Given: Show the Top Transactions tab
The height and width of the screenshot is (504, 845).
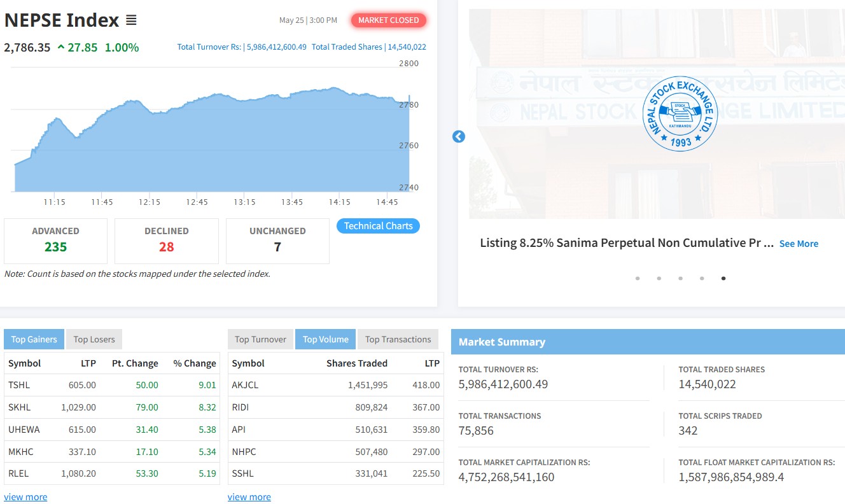Looking at the screenshot, I should coord(398,339).
